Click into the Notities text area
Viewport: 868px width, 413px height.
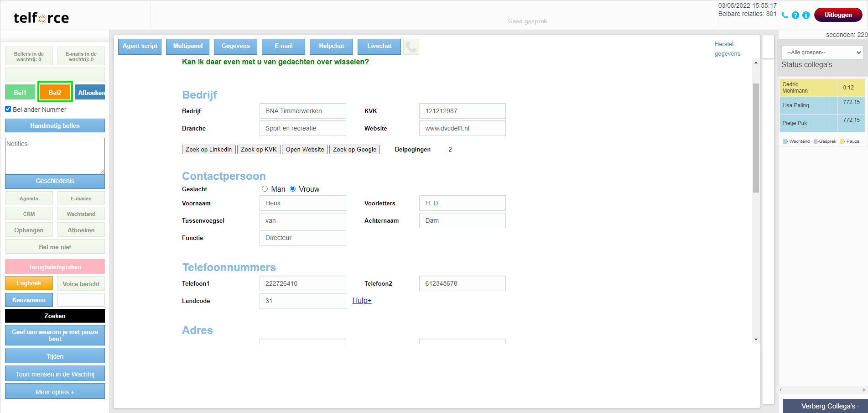55,156
